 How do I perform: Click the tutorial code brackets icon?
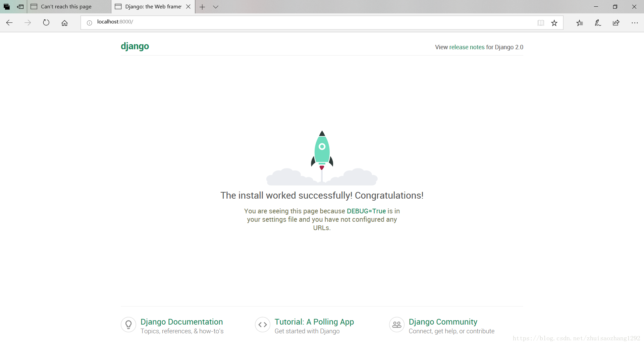tap(263, 325)
